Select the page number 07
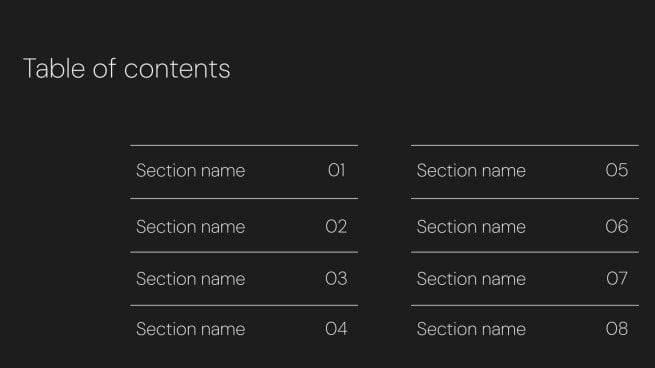This screenshot has height=368, width=655. coord(617,279)
